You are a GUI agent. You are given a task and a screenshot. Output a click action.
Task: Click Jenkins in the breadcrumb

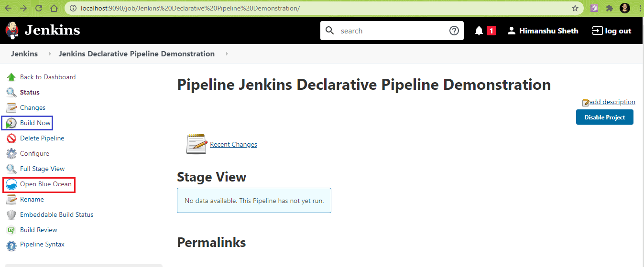[24, 54]
